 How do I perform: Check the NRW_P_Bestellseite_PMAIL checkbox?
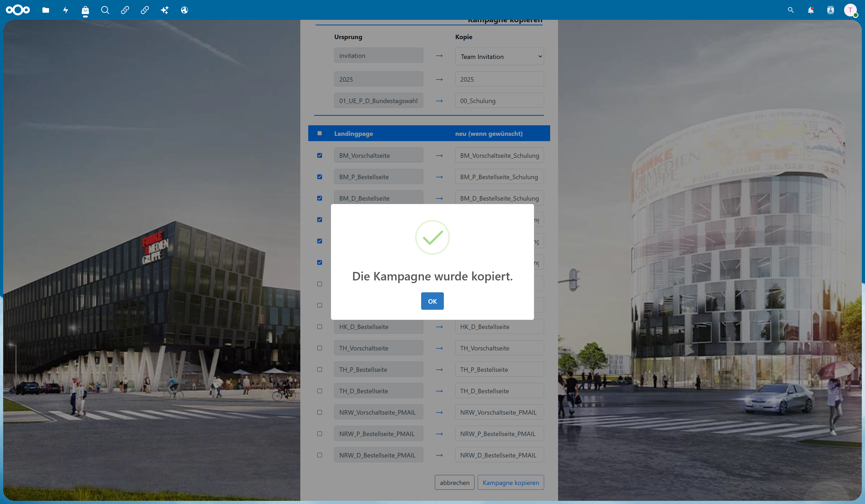[x=320, y=434]
